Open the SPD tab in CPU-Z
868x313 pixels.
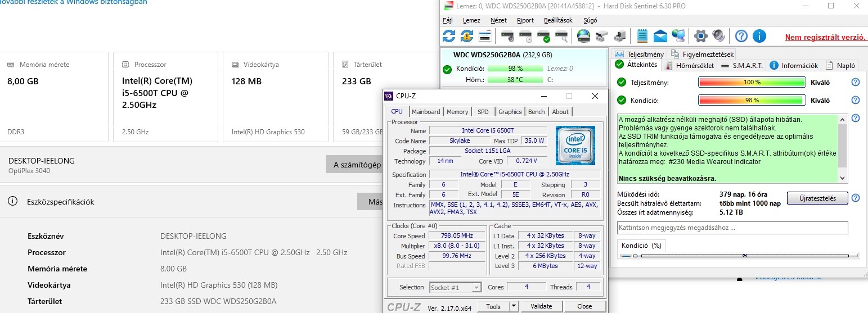[x=483, y=112]
